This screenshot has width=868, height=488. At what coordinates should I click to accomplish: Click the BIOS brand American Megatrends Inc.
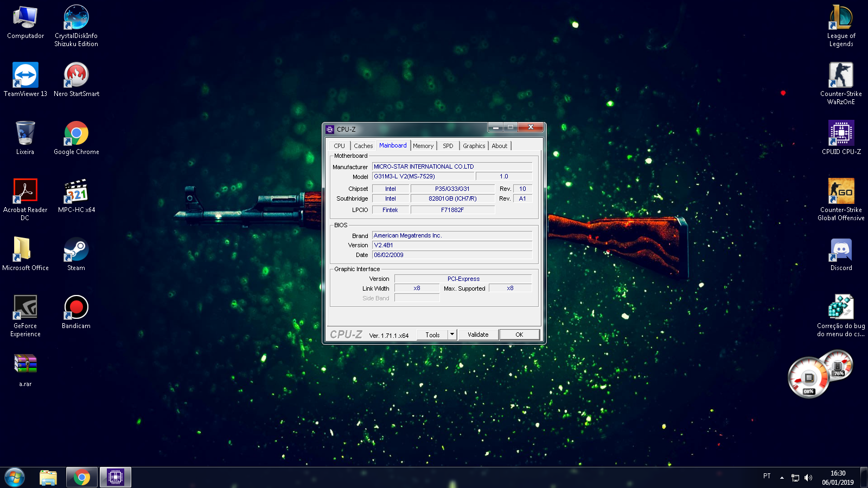pyautogui.click(x=452, y=235)
